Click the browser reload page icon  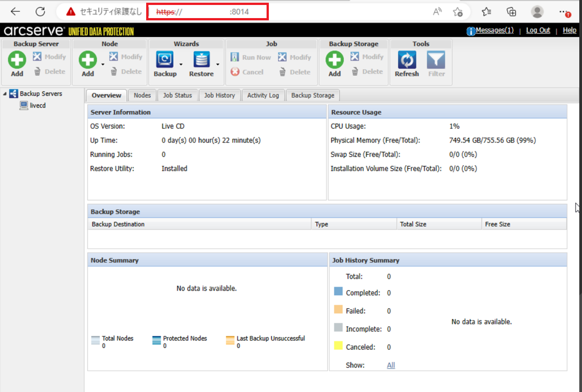pos(40,12)
